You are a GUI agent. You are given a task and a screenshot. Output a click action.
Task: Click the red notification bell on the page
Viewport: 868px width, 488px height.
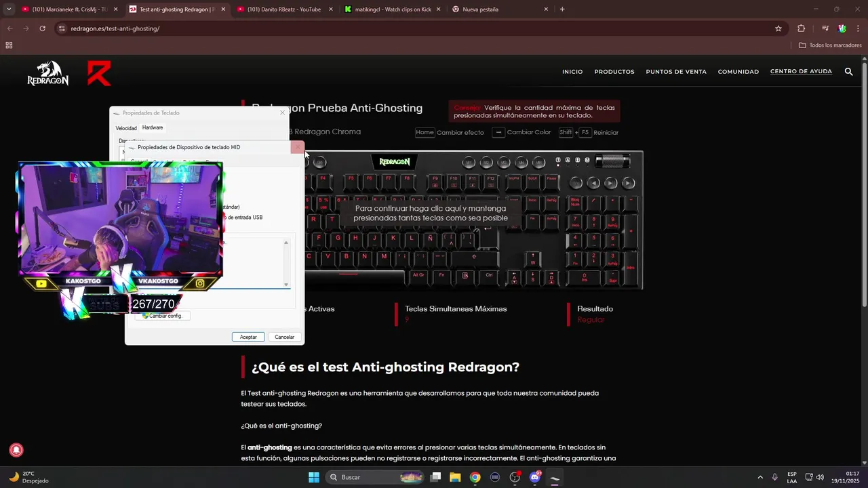(16, 450)
